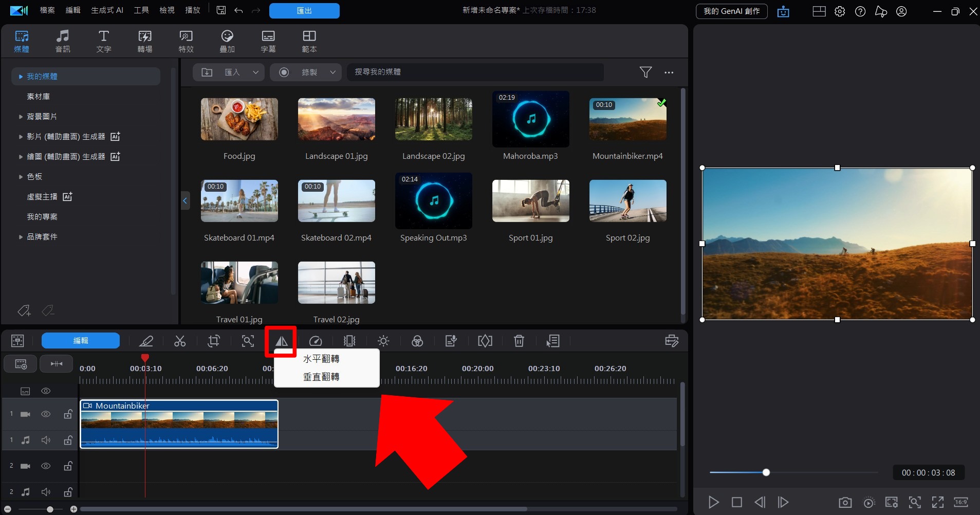Zoom out the timeline with the minus icon
This screenshot has width=980, height=515.
(8, 509)
